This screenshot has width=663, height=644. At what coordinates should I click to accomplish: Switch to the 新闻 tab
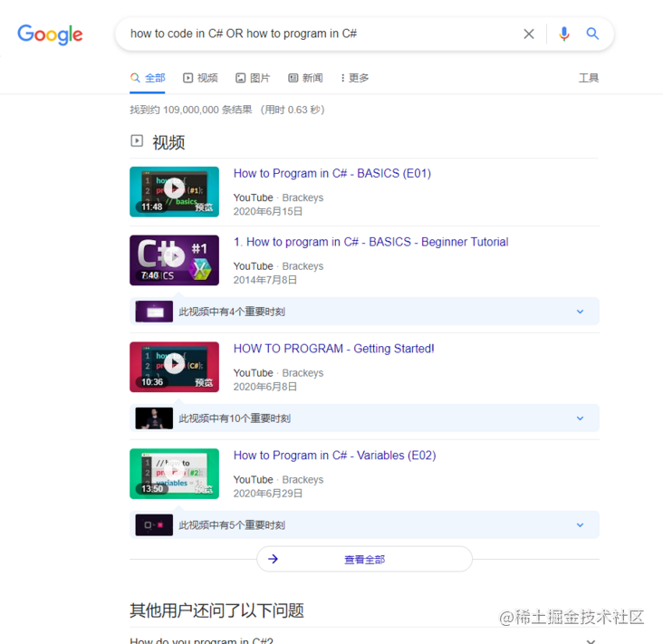(305, 78)
